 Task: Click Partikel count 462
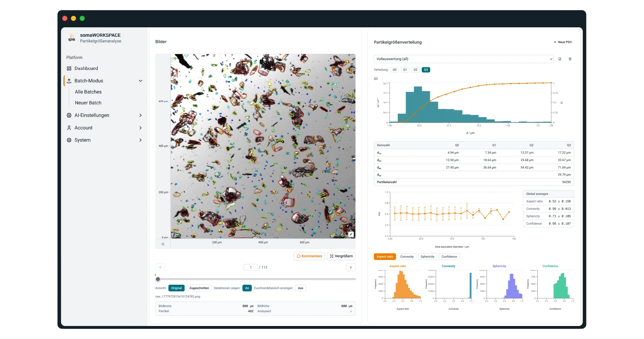[251, 311]
